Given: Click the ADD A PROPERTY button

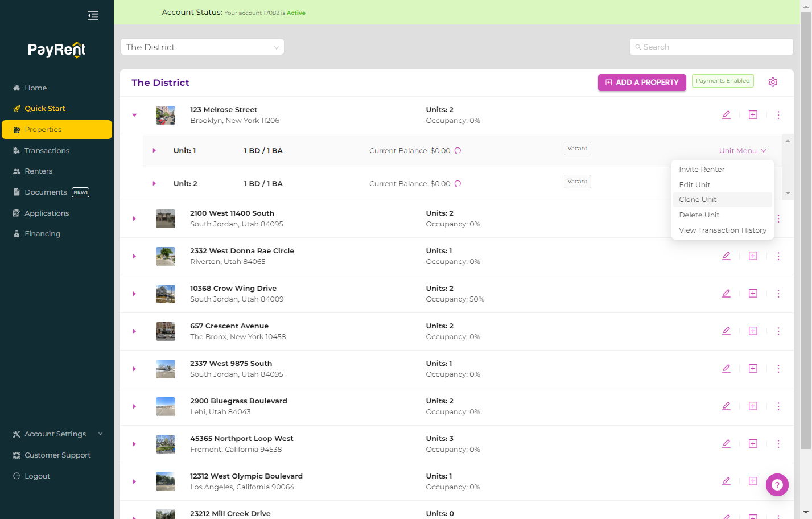Looking at the screenshot, I should tap(642, 83).
